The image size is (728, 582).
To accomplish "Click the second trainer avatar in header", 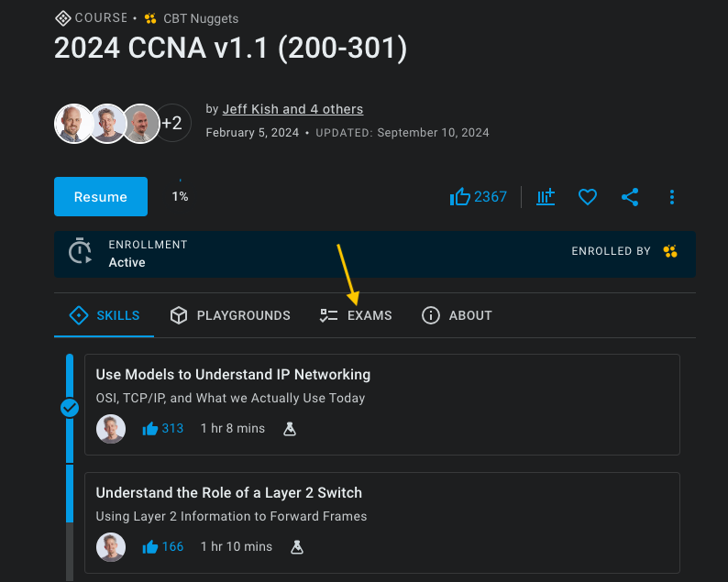I will coord(107,124).
